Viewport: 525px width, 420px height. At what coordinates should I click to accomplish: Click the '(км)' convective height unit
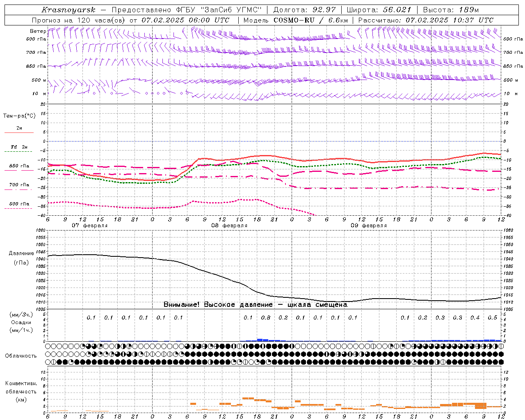pos(21,399)
